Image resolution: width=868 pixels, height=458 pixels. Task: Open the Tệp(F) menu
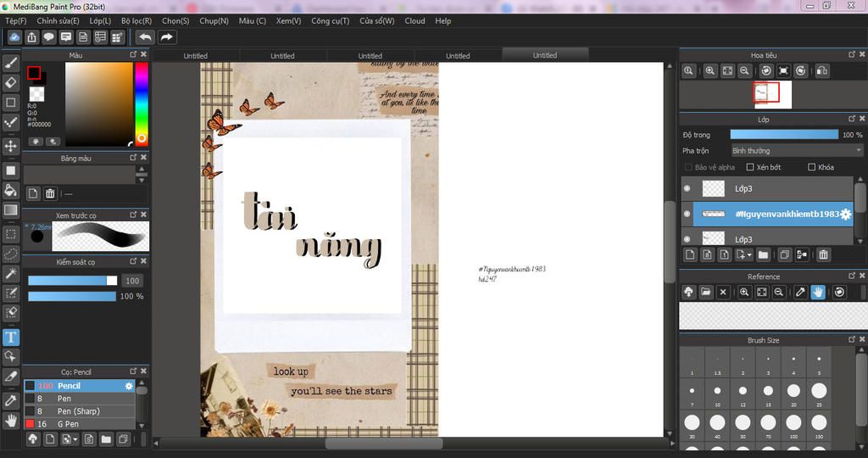15,20
